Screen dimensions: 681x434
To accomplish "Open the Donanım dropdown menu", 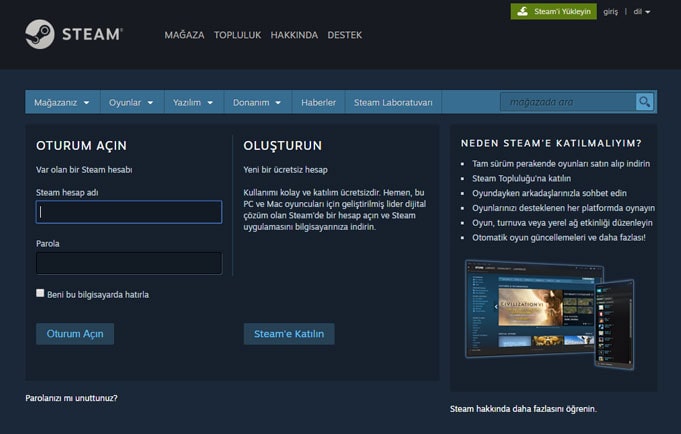I will 257,102.
